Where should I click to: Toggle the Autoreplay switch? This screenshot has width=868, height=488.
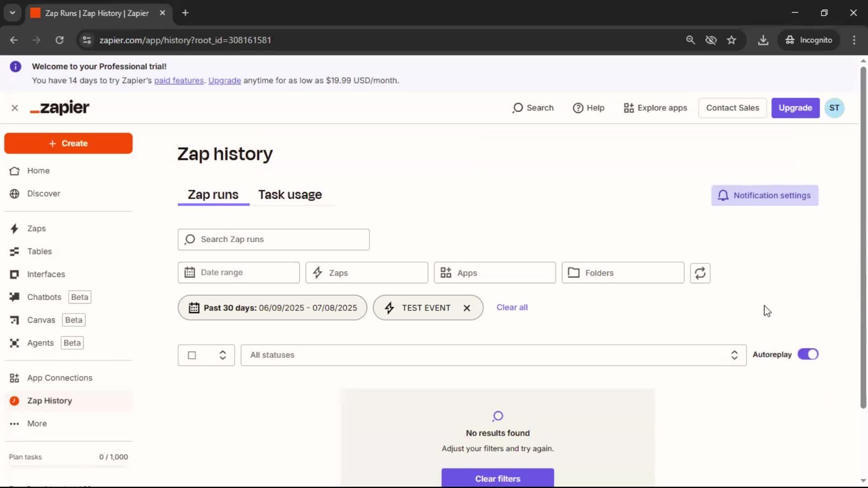point(808,355)
